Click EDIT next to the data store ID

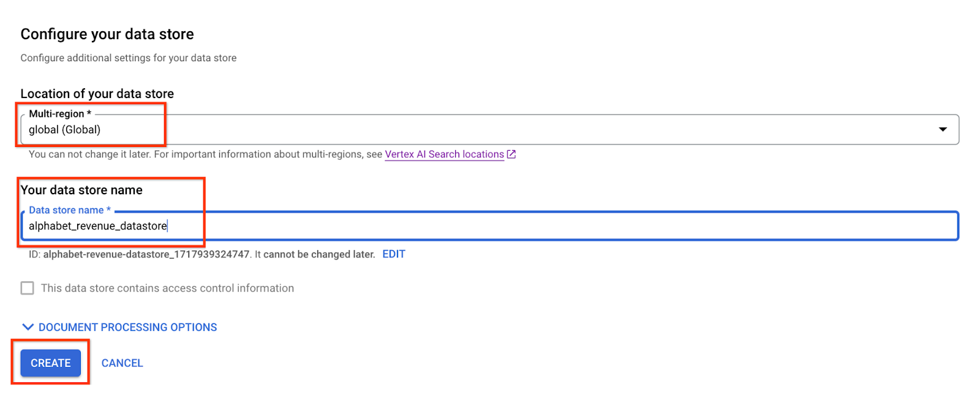[x=394, y=254]
